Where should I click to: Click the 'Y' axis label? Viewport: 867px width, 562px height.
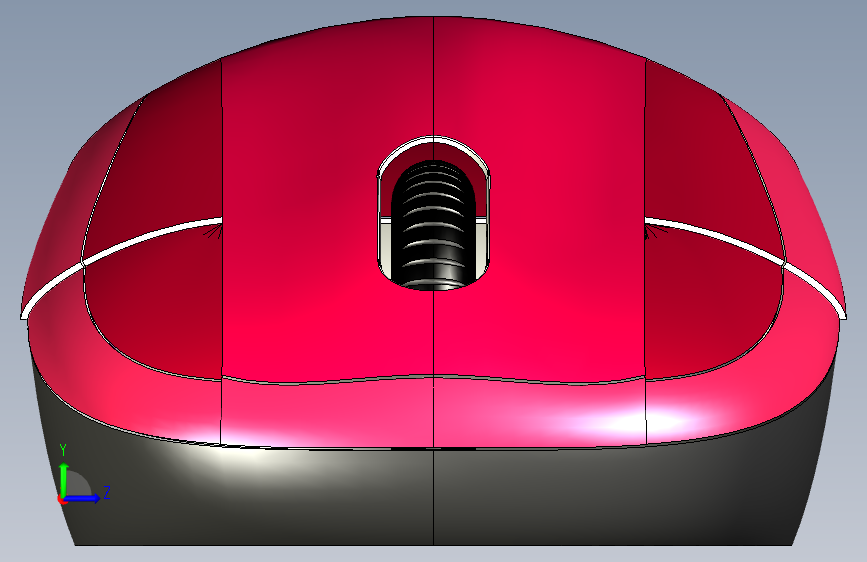[63, 450]
